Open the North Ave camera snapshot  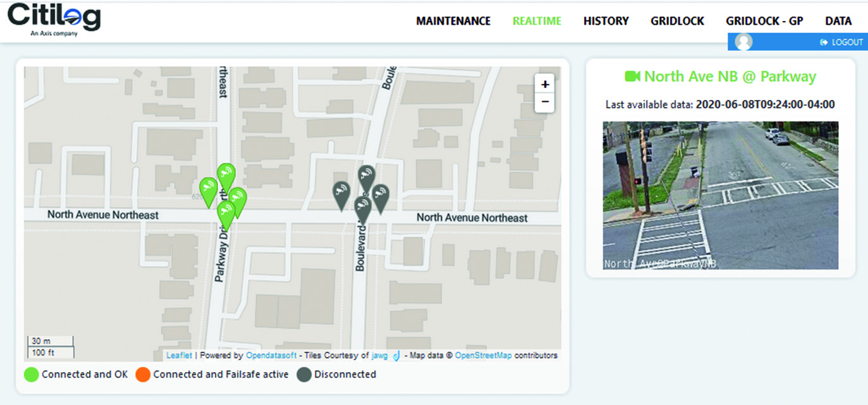720,195
